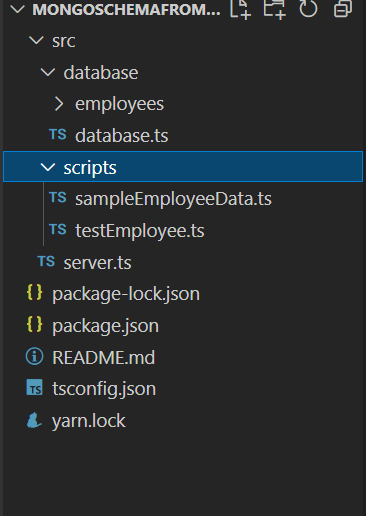Select the src folder label
This screenshot has width=368, height=521.
64,41
